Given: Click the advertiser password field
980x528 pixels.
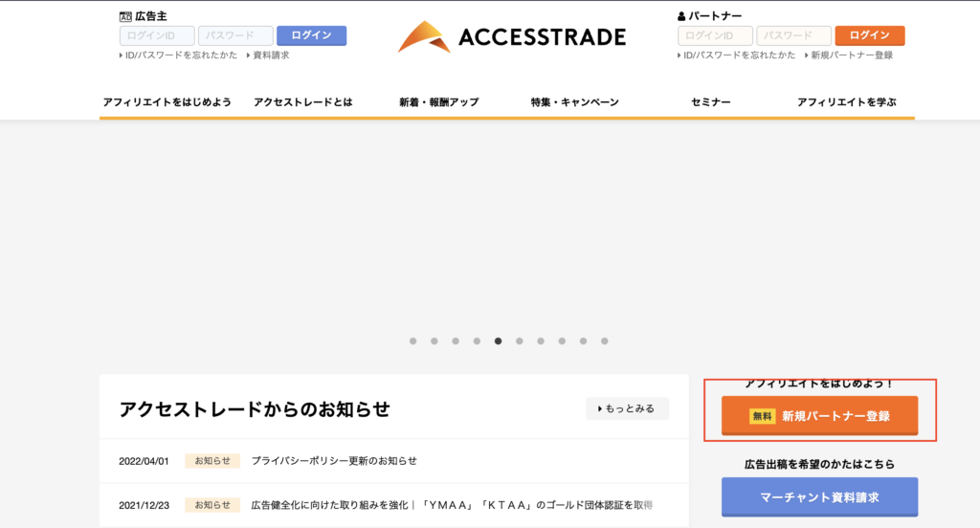Looking at the screenshot, I should pos(235,35).
